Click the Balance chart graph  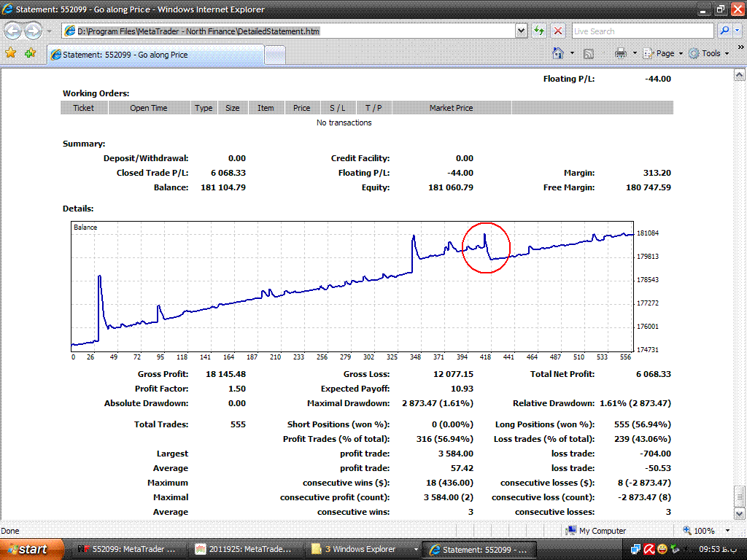(352, 286)
